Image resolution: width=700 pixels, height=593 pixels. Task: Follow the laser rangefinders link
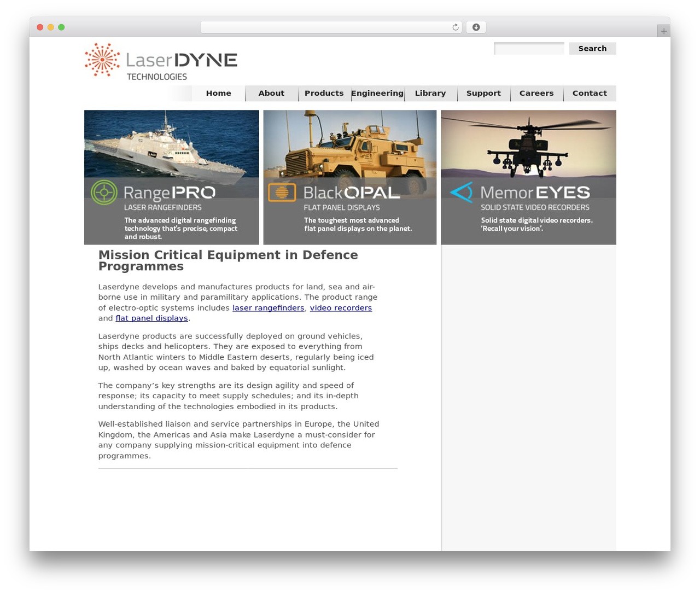tap(269, 308)
